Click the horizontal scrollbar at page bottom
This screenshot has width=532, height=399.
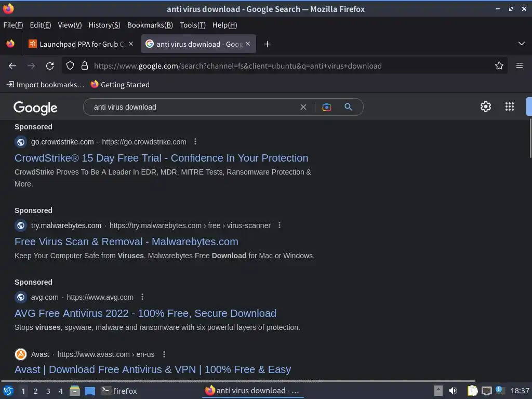[237, 381]
